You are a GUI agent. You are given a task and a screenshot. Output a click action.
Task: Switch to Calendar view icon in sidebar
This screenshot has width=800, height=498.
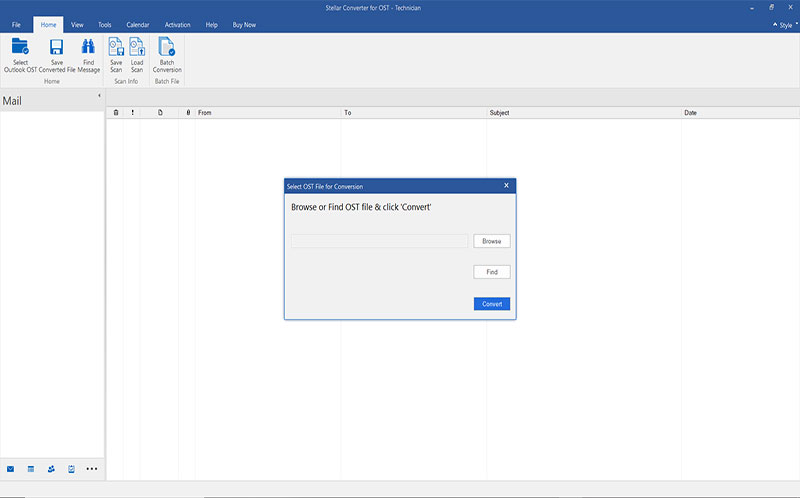click(x=31, y=469)
